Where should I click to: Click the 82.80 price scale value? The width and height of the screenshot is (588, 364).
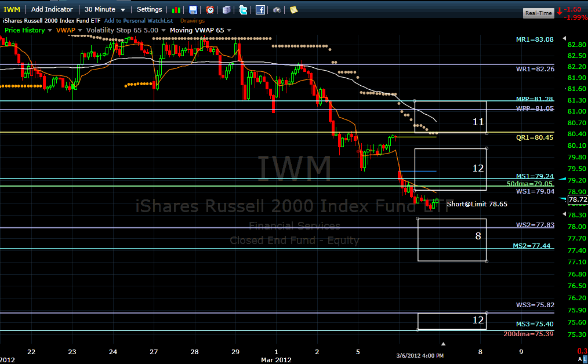[x=577, y=45]
